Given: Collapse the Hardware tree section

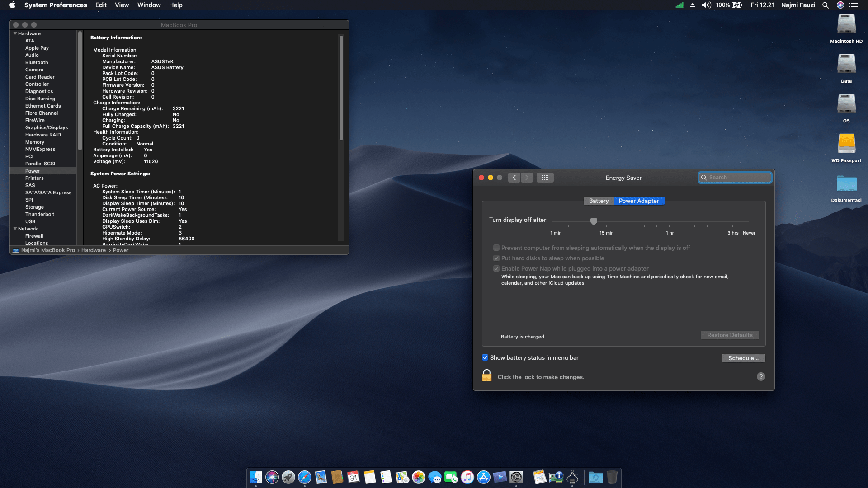Looking at the screenshot, I should pos(15,33).
